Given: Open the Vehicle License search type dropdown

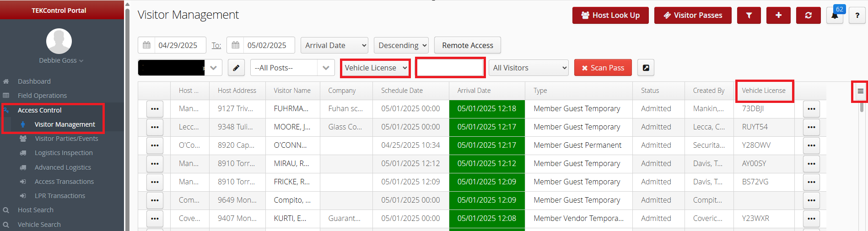Looking at the screenshot, I should pos(376,68).
